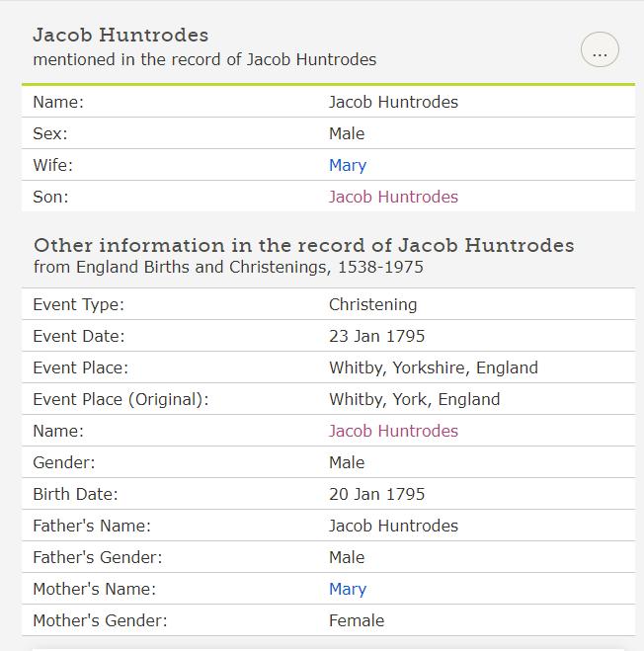Viewport: 644px width, 651px height.
Task: Click the 'mentioned in the record' subtitle
Action: click(204, 59)
